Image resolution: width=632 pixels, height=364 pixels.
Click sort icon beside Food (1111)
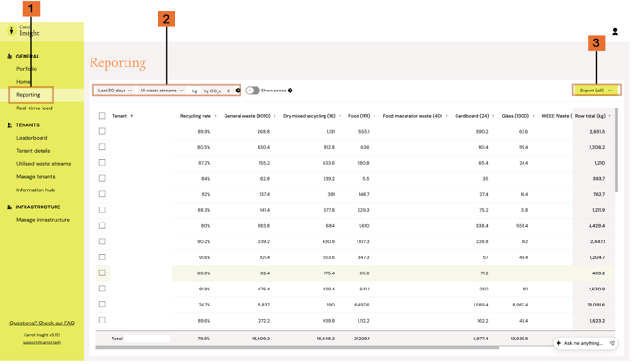(374, 116)
